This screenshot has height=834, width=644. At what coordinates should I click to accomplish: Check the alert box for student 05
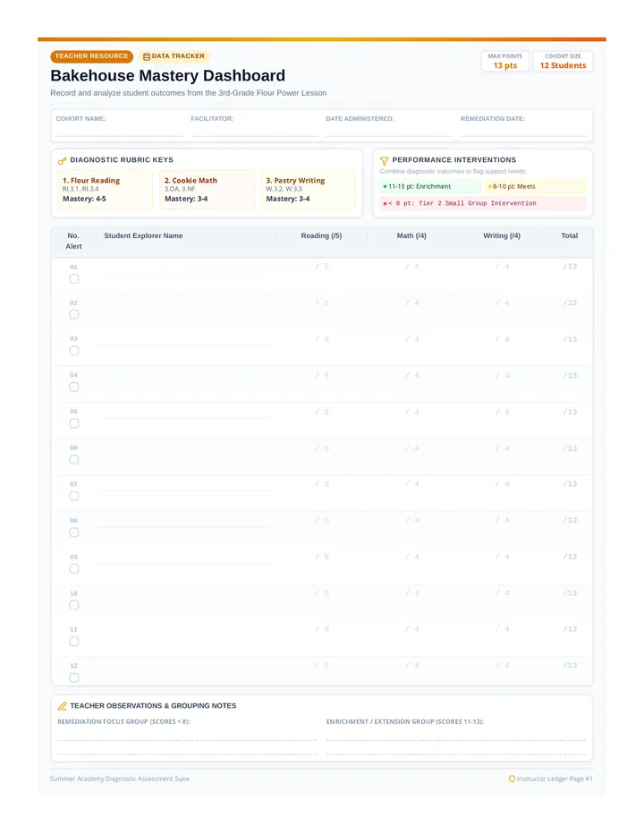[x=74, y=423]
